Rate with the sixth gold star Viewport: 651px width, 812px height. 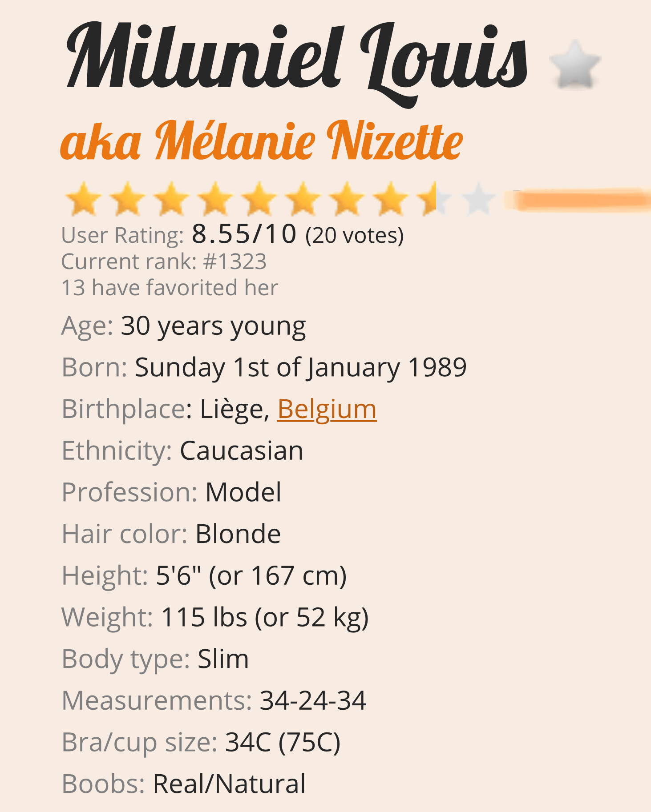303,199
